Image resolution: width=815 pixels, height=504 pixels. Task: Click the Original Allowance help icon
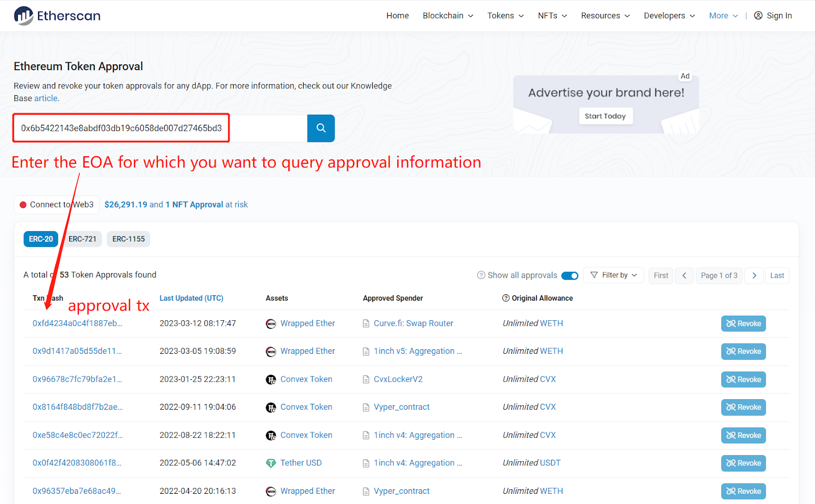coord(506,298)
